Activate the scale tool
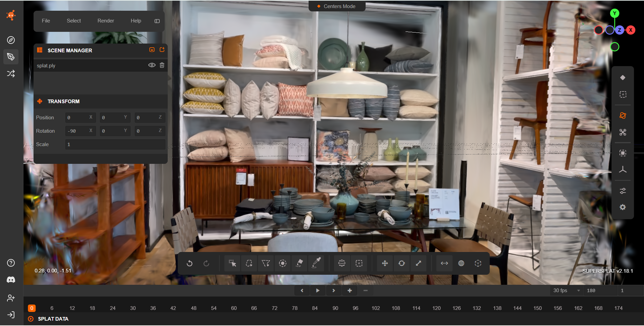 (x=418, y=264)
